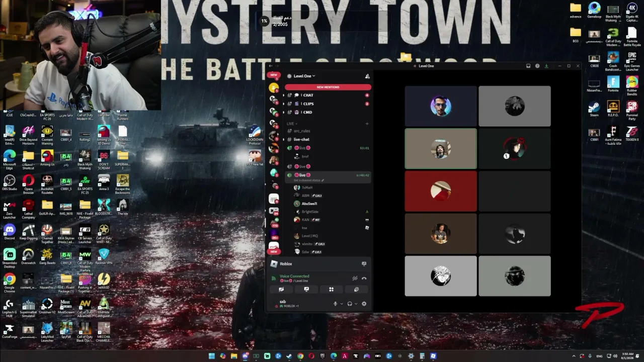Open CurseForge desktop shortcut
Screen dimensions: 644x362
[10, 331]
